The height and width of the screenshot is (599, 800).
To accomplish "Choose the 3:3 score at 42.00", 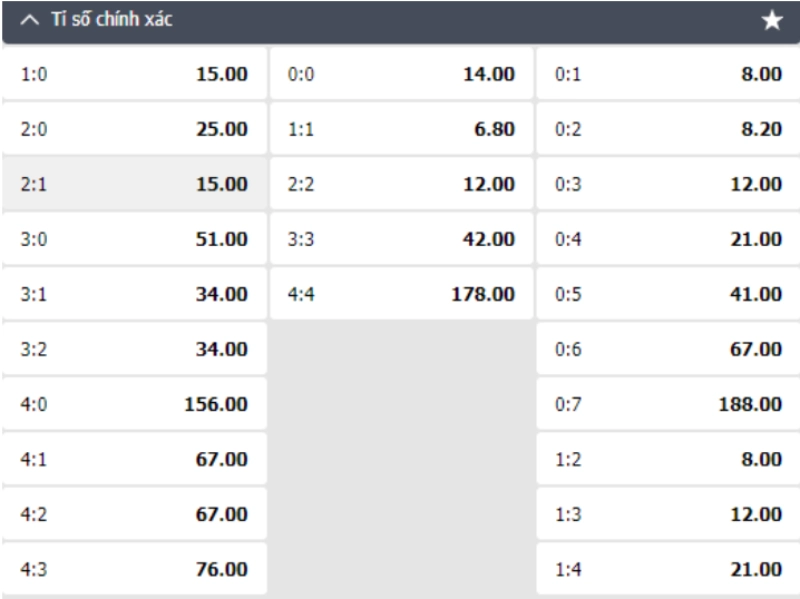I will click(x=402, y=239).
